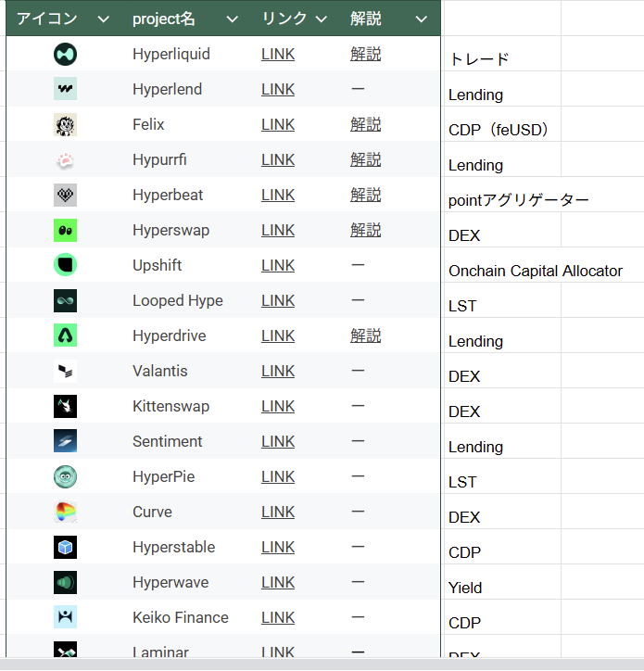Screen dimensions: 644x671
Task: Select the Hyperdrive green icon
Action: 65,335
